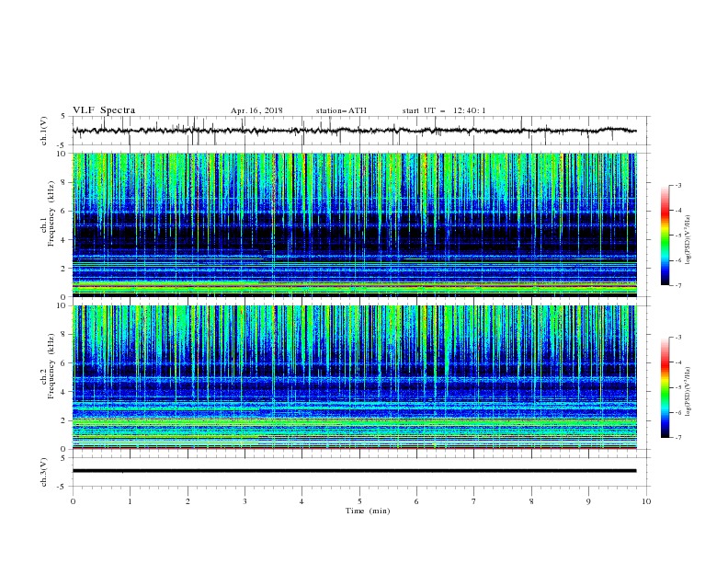Click the ch.1 frequency tick label "4"
The height and width of the screenshot is (563, 728).
point(64,240)
